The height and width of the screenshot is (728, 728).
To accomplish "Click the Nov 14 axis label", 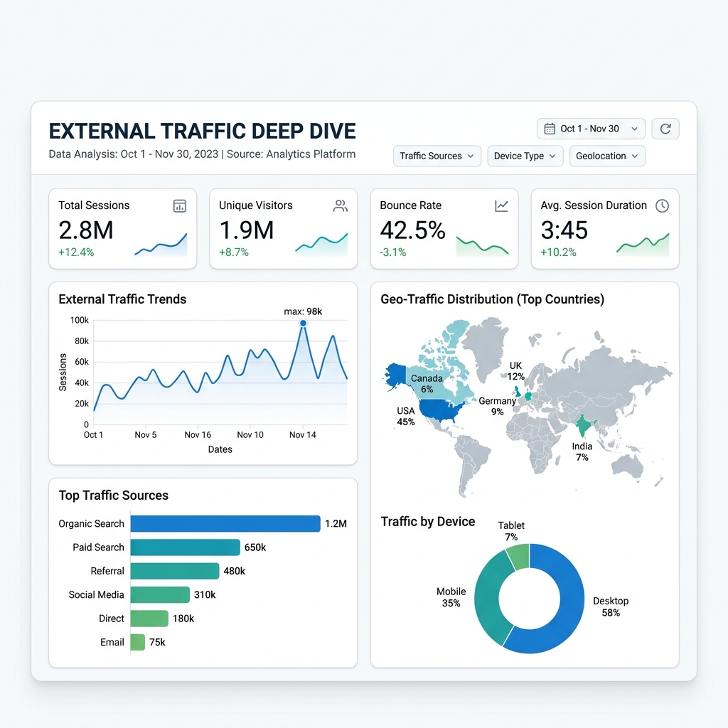I will (303, 435).
